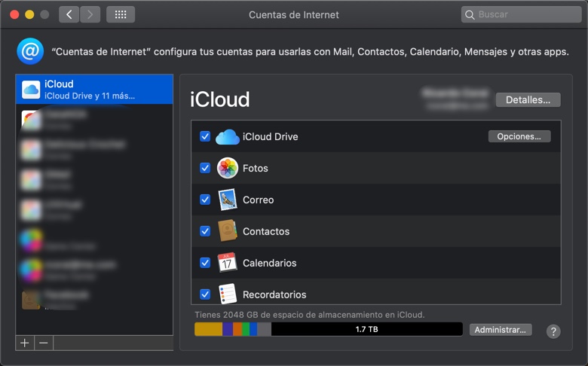Click the yellow minimize window button
The width and height of the screenshot is (588, 366).
[29, 14]
